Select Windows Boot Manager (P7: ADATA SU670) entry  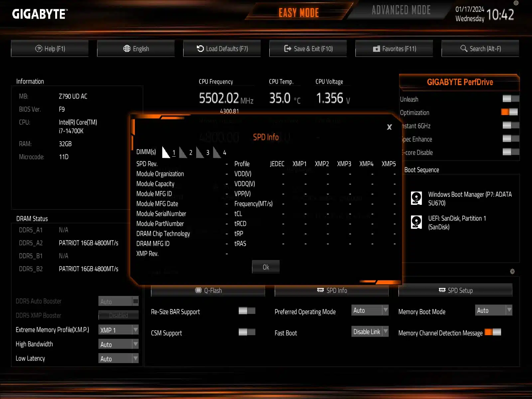462,199
